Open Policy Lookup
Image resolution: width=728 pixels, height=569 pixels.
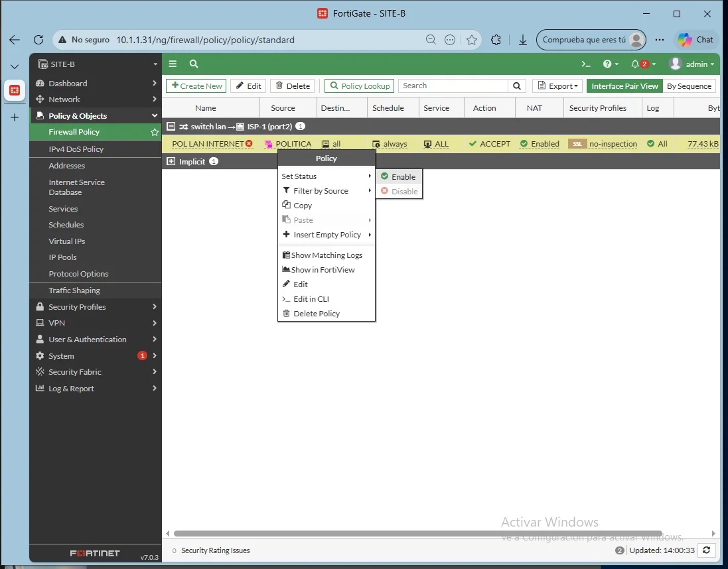360,86
